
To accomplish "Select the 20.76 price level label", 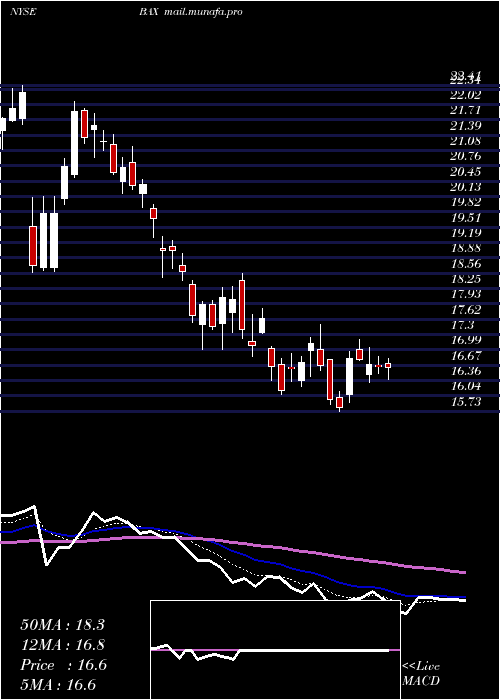I will [465, 157].
